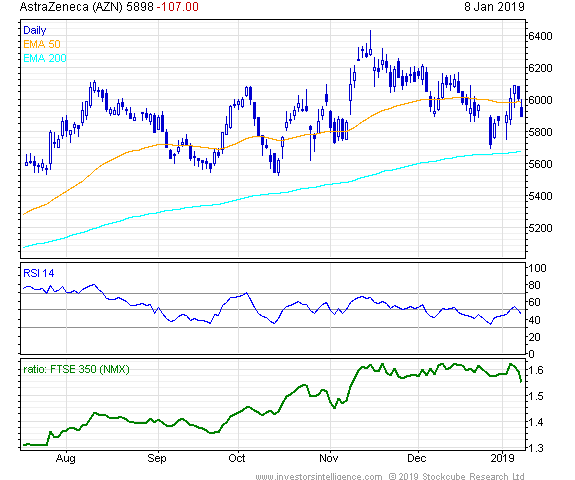Click the ratio: FTSE 350 (NMX) label
Image resolution: width=575 pixels, height=480 pixels.
tap(76, 369)
